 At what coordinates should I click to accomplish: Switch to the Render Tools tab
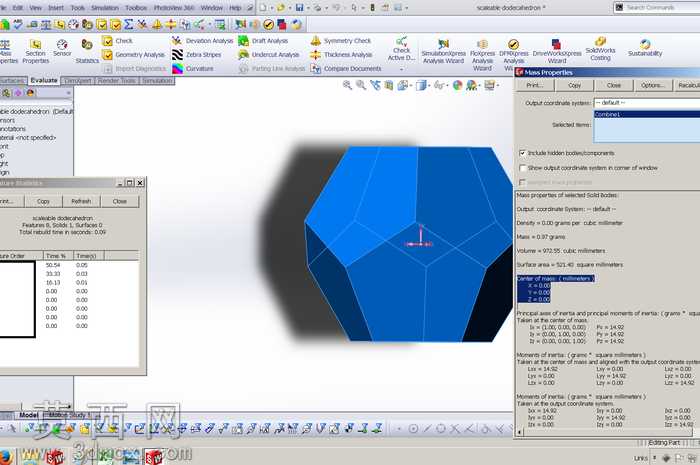[117, 80]
